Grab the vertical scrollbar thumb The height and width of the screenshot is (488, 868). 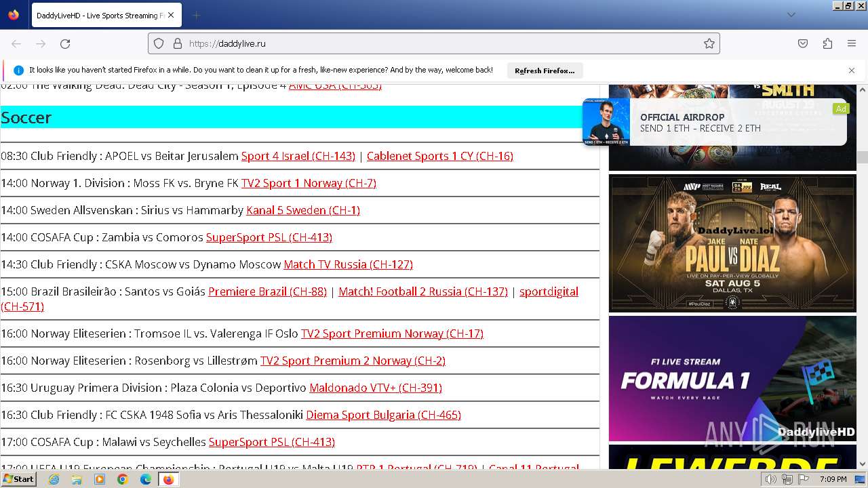coord(863,157)
